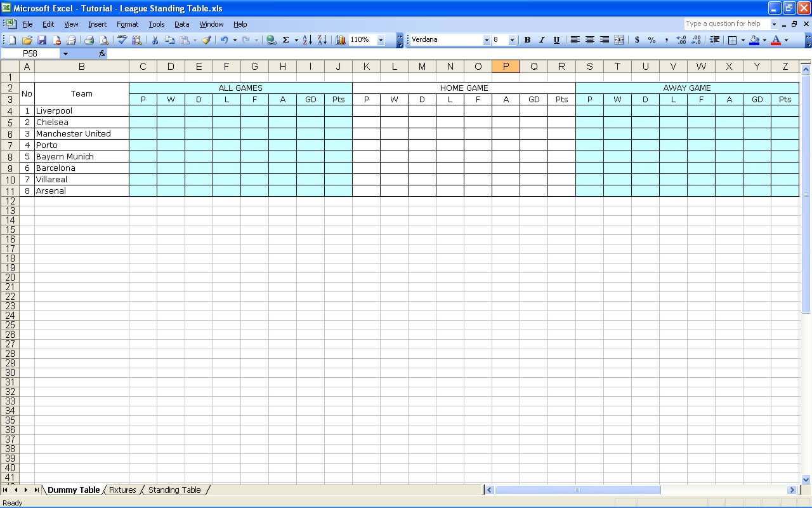812x508 pixels.
Task: Click the Permission icon on the toolbar
Action: point(56,40)
